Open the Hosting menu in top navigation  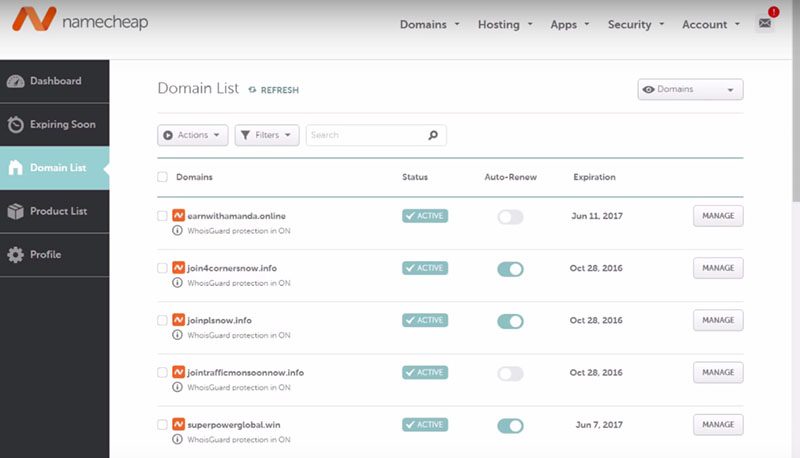505,24
